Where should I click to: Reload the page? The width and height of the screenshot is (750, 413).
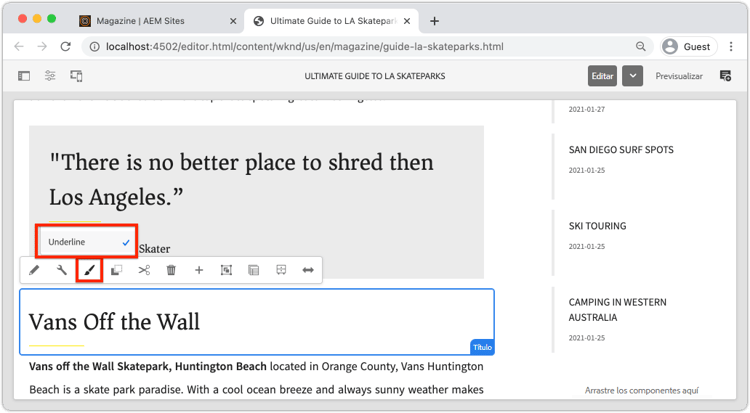point(66,46)
